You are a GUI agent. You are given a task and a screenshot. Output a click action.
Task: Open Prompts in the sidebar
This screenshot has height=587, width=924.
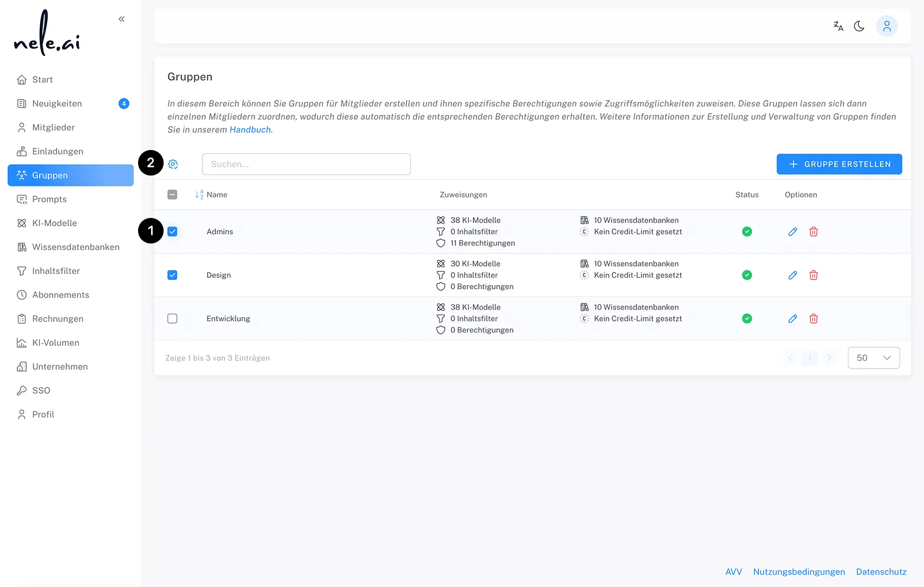[71, 199]
